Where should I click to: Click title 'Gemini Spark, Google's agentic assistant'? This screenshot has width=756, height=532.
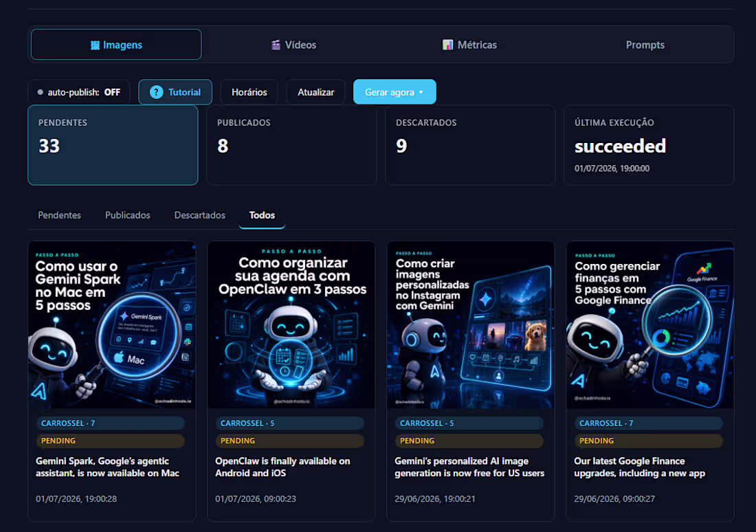tap(107, 467)
